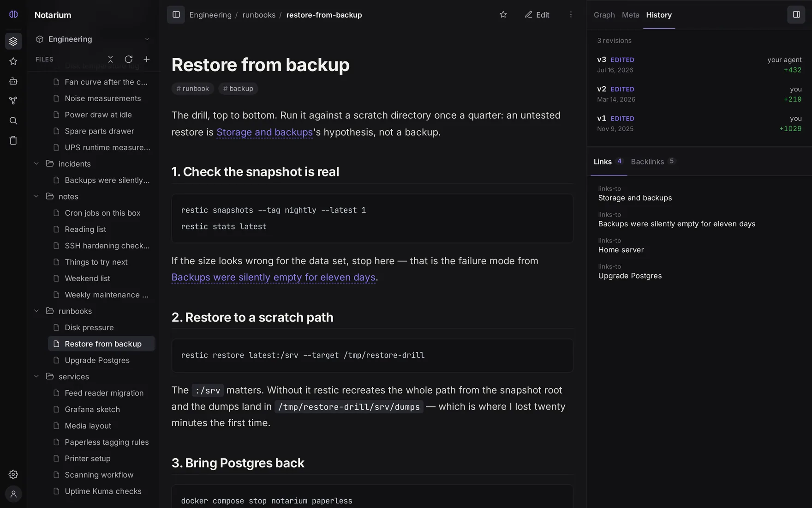This screenshot has width=812, height=508.
Task: Open UPS runtime measure... file
Action: pos(101,147)
